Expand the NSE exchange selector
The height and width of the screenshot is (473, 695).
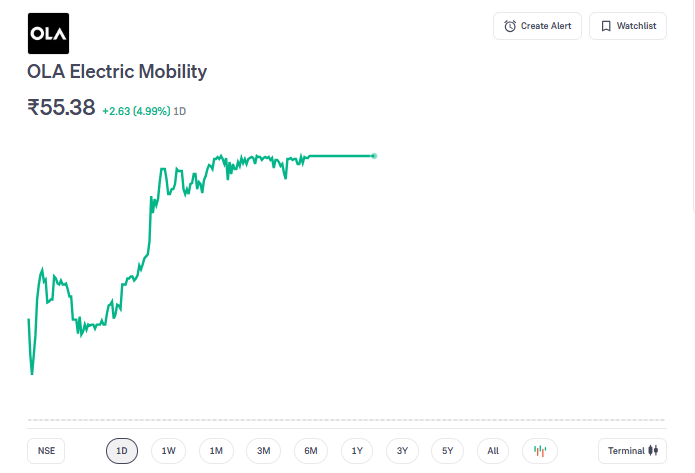point(47,451)
